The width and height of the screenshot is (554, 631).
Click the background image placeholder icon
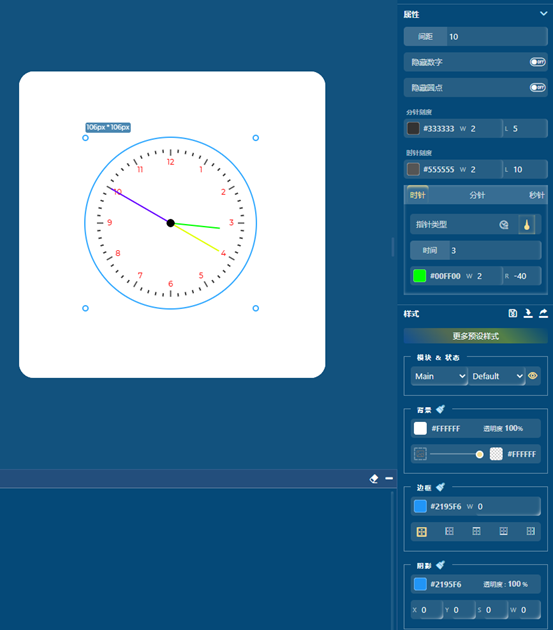(x=420, y=454)
